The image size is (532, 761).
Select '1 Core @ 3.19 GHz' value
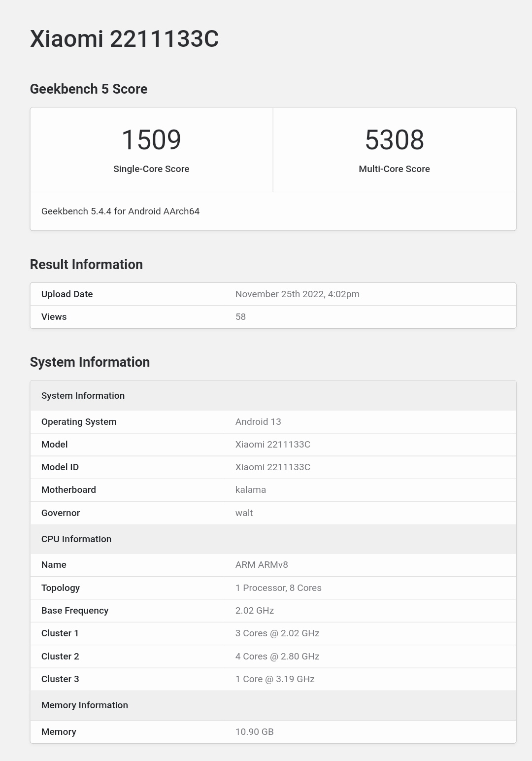pyautogui.click(x=275, y=679)
